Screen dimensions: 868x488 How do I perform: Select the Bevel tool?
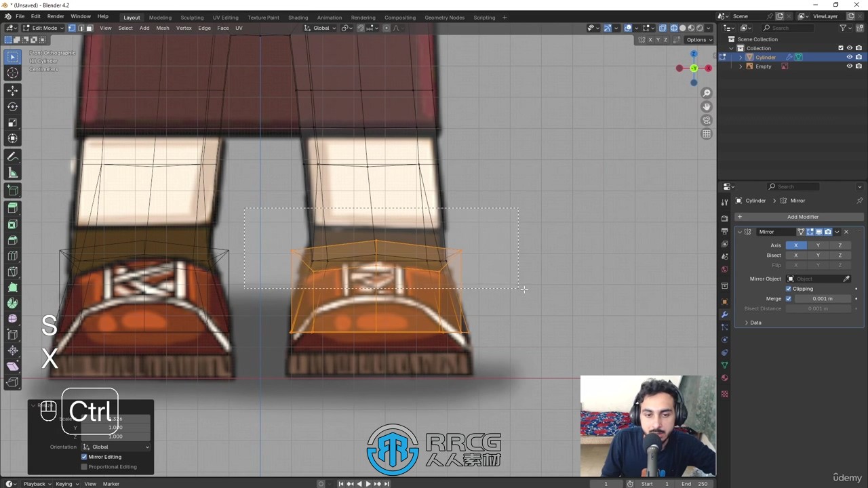pyautogui.click(x=12, y=240)
